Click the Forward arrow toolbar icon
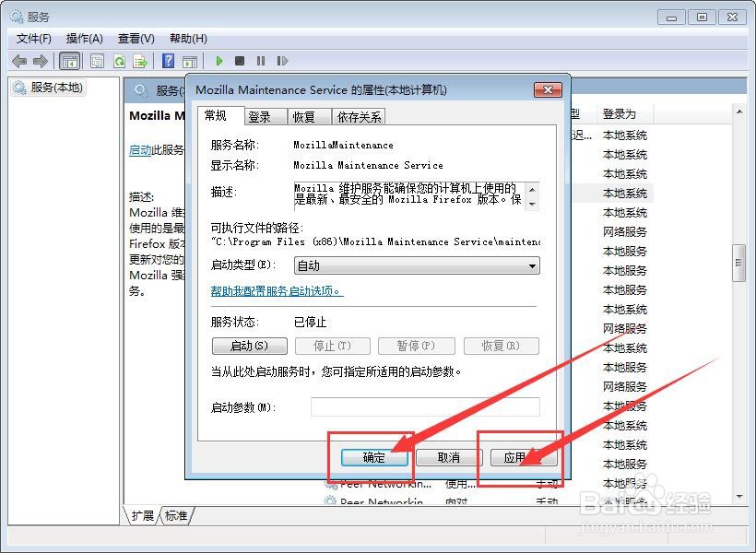 [41, 61]
